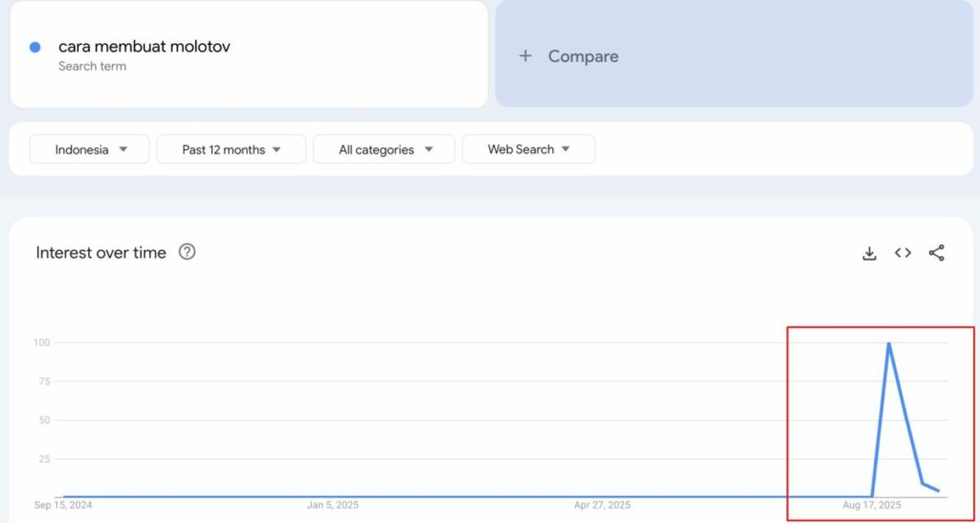This screenshot has height=523, width=980.
Task: Download the interest over time CSV
Action: click(x=869, y=254)
